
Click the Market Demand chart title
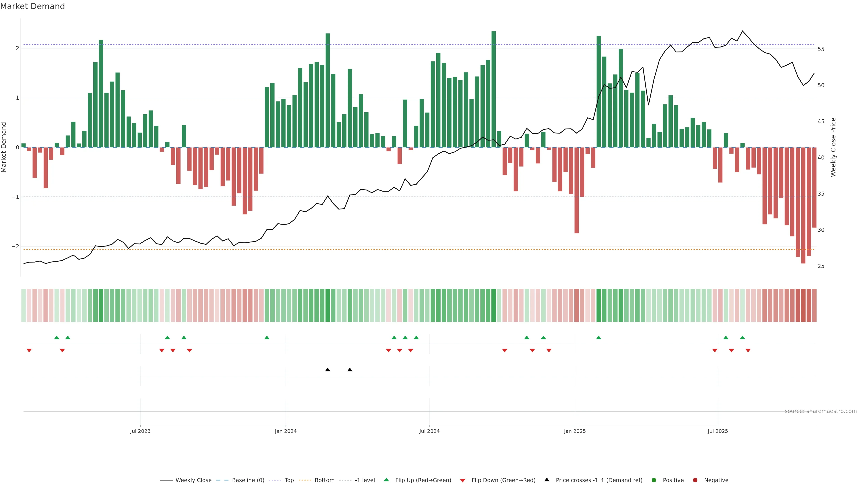(x=32, y=6)
